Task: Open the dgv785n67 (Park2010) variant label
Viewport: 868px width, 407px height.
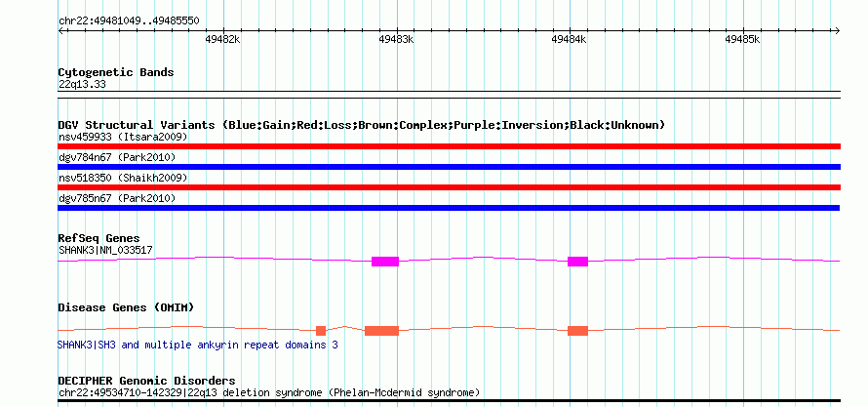Action: pyautogui.click(x=117, y=198)
